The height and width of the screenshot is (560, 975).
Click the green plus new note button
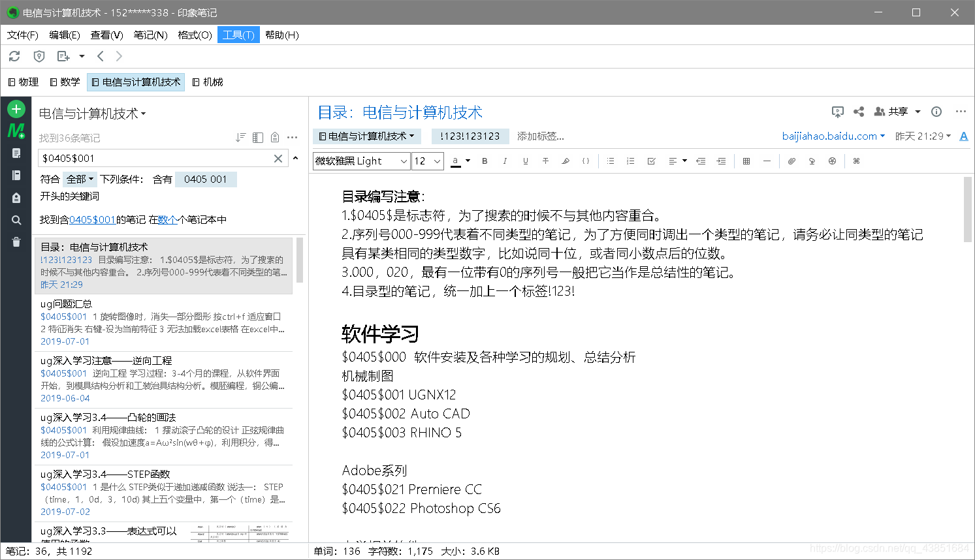pos(16,109)
